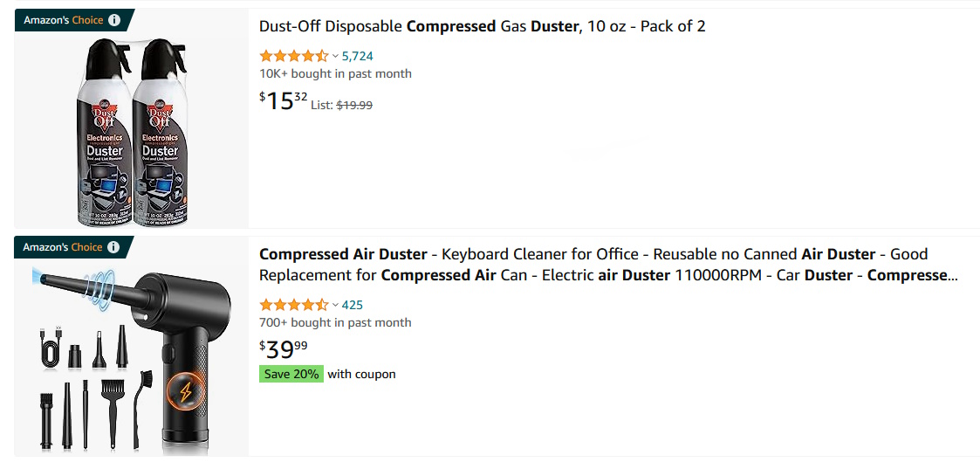This screenshot has height=462, width=980.
Task: Expand rating breakdown arrow beside 425 reviews
Action: [x=335, y=305]
